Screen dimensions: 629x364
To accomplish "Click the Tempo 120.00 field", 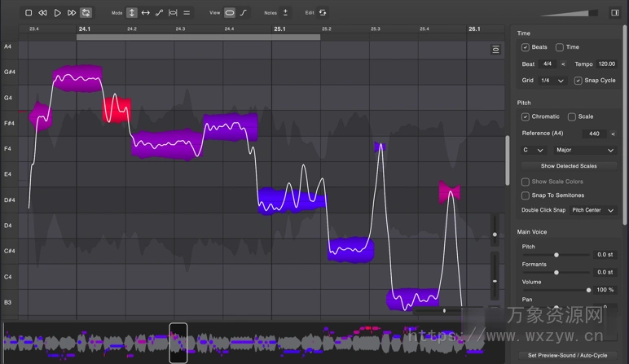I will pyautogui.click(x=606, y=64).
